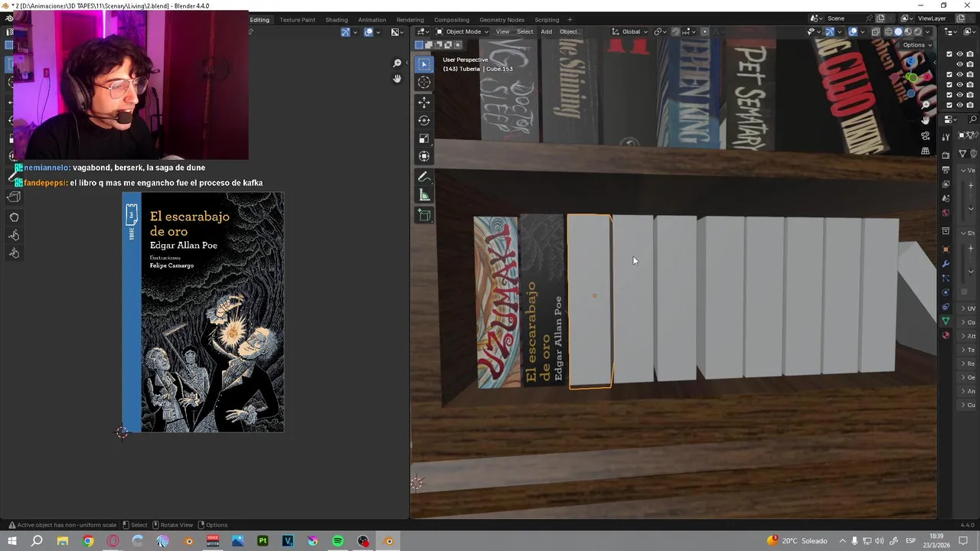Expand the Ge panel in properties

969,377
